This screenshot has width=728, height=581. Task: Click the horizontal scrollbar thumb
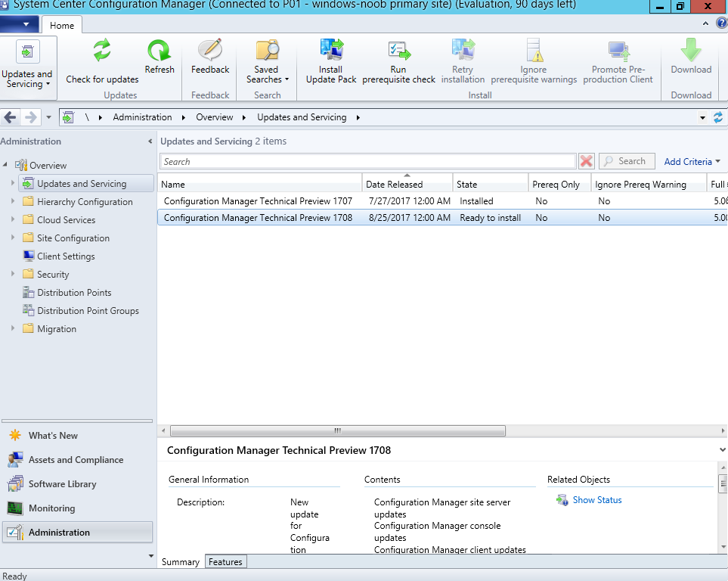point(338,431)
